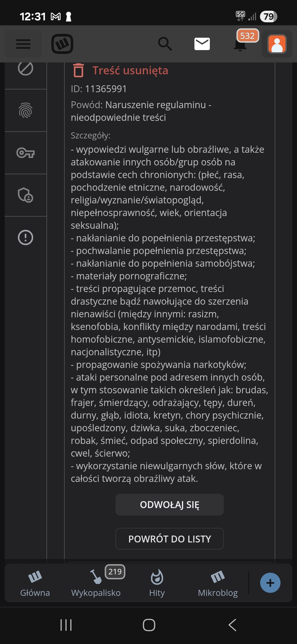The width and height of the screenshot is (297, 644).
Task: Switch to the Mikroblog tab
Action: coord(218,583)
